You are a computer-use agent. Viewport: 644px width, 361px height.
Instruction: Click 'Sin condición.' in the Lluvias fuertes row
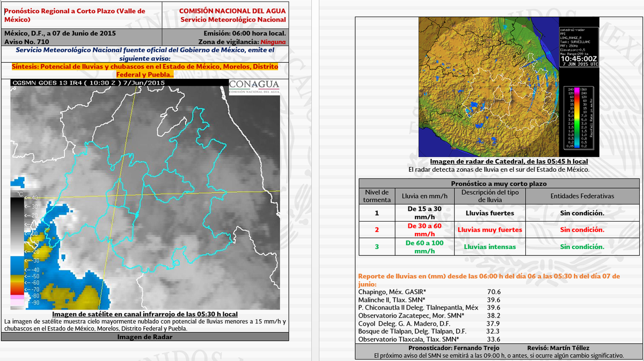582,213
